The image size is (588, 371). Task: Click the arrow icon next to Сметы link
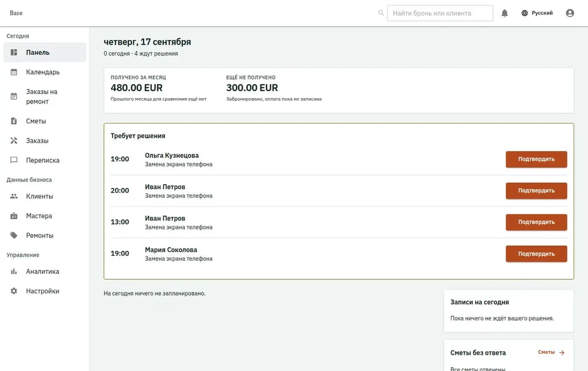[562, 352]
